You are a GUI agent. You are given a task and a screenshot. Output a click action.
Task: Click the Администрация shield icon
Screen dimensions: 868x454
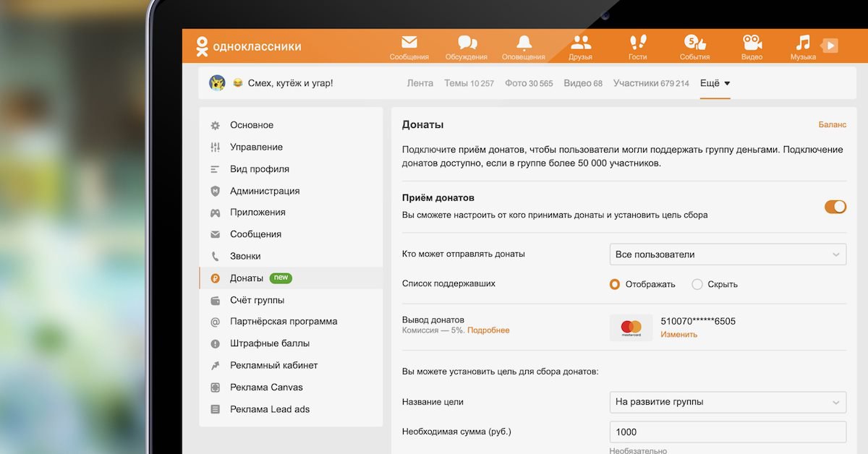click(215, 191)
